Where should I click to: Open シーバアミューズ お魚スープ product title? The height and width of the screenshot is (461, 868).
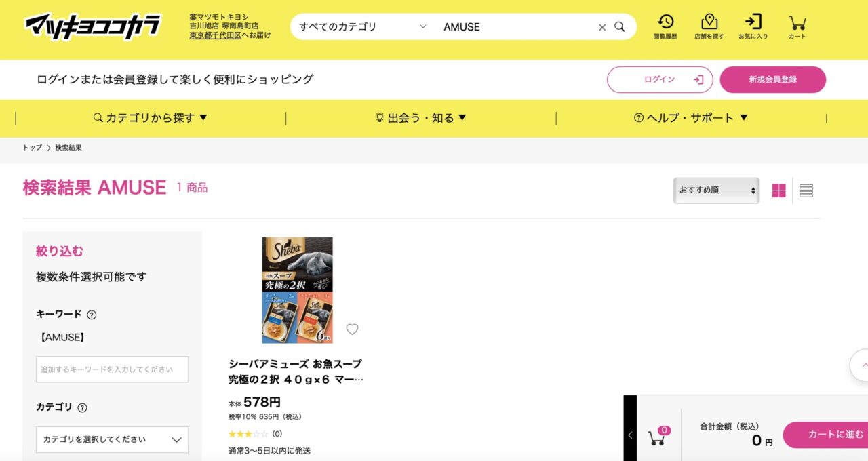[296, 372]
